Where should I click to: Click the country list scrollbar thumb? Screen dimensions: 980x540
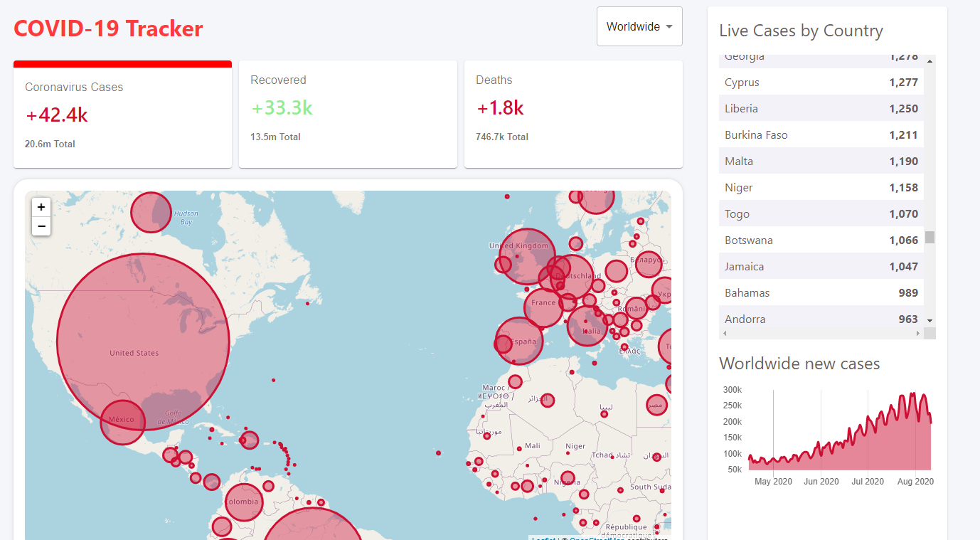[930, 237]
